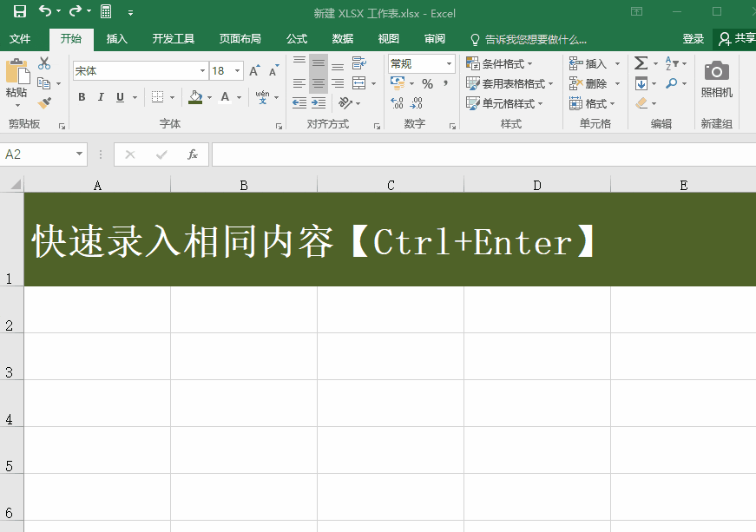
Task: Toggle top vertical alignment
Action: 299,63
